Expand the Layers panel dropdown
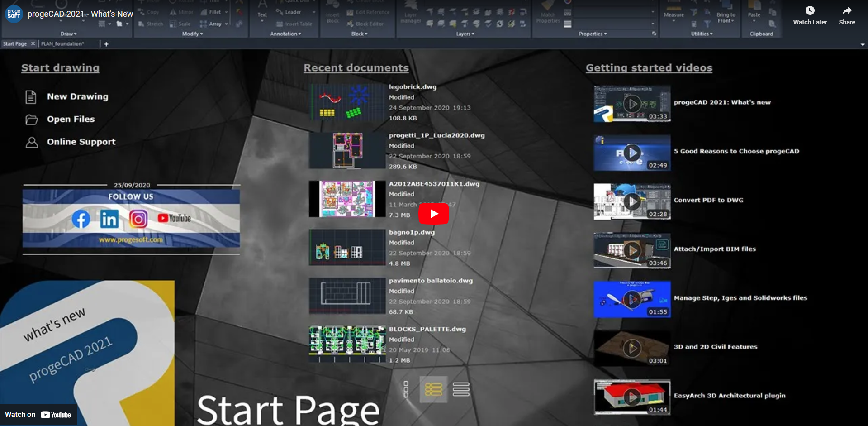This screenshot has width=868, height=426. pos(465,34)
